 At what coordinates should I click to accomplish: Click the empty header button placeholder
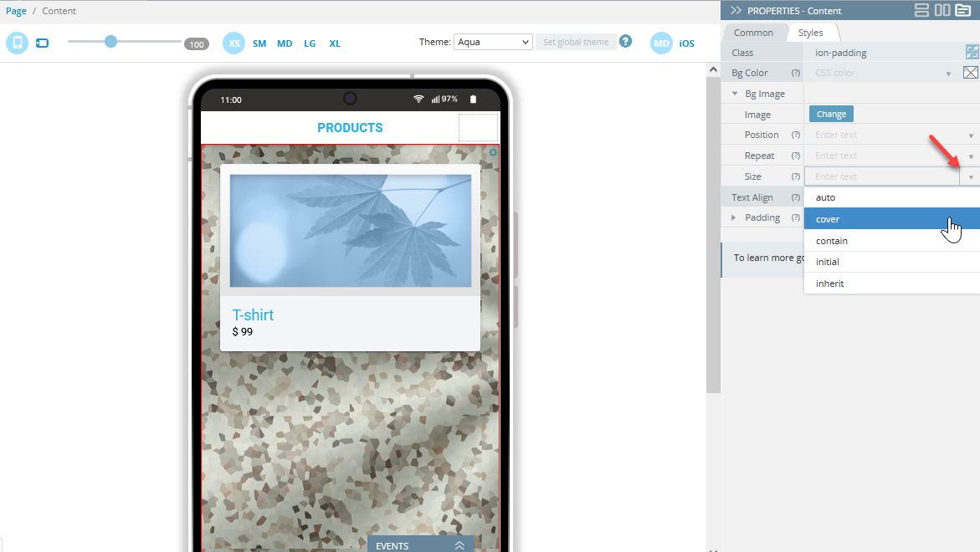(478, 127)
